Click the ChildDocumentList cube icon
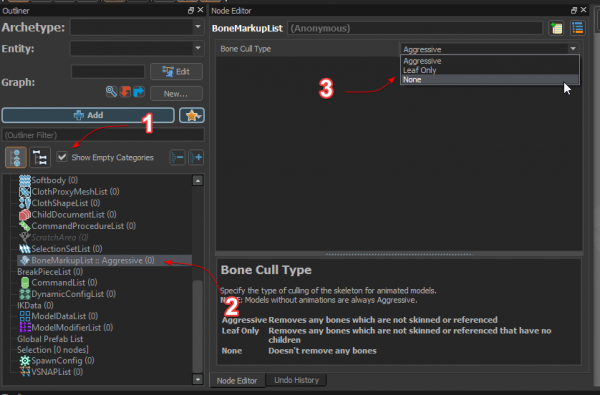Screen dimensions: 600x395 pos(25,215)
